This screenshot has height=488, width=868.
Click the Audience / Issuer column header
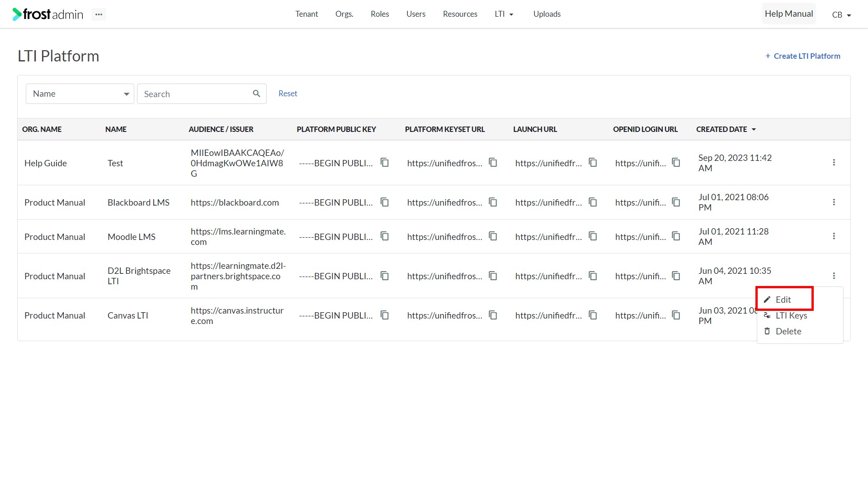[221, 129]
